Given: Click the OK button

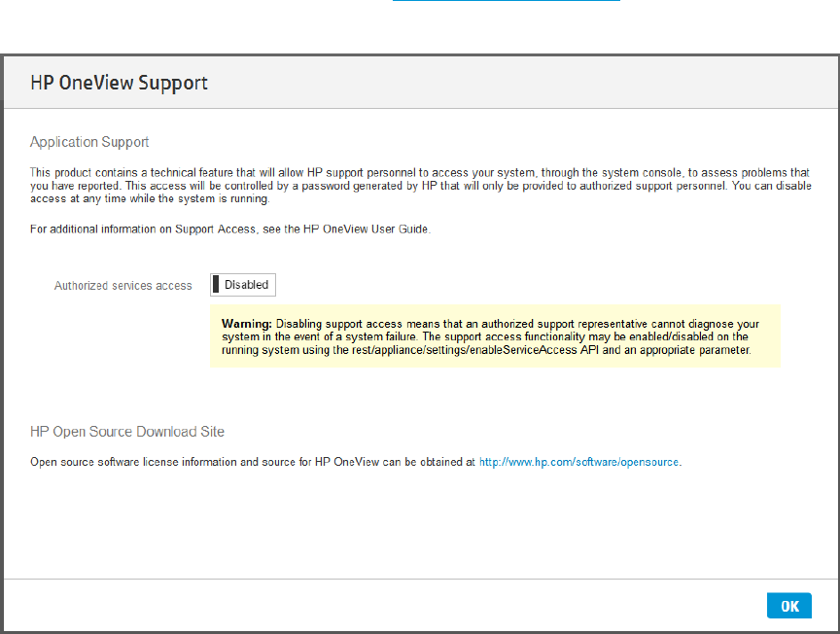Looking at the screenshot, I should coord(789,606).
